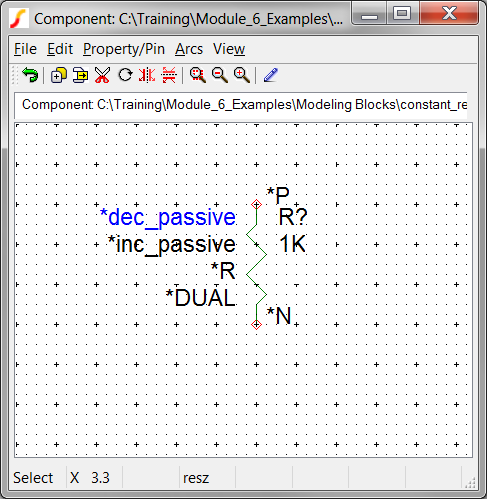The height and width of the screenshot is (499, 487).
Task: Rotate the component with the circular arrow
Action: click(x=125, y=75)
